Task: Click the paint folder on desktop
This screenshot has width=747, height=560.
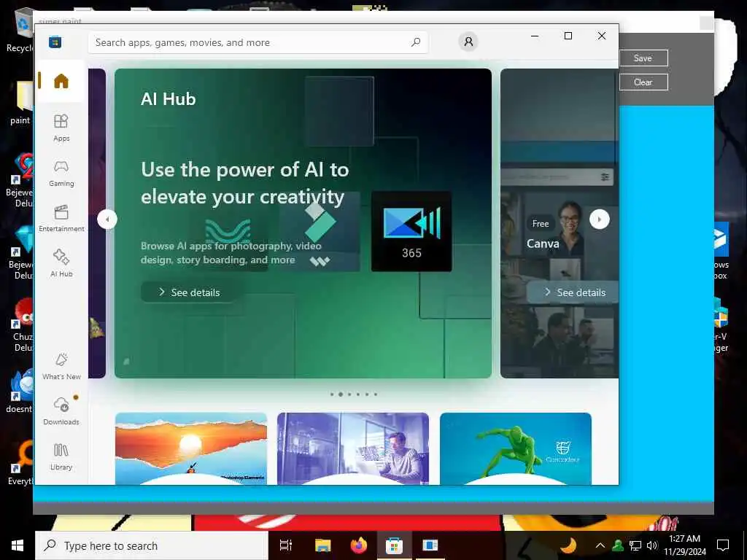Action: tap(20, 102)
